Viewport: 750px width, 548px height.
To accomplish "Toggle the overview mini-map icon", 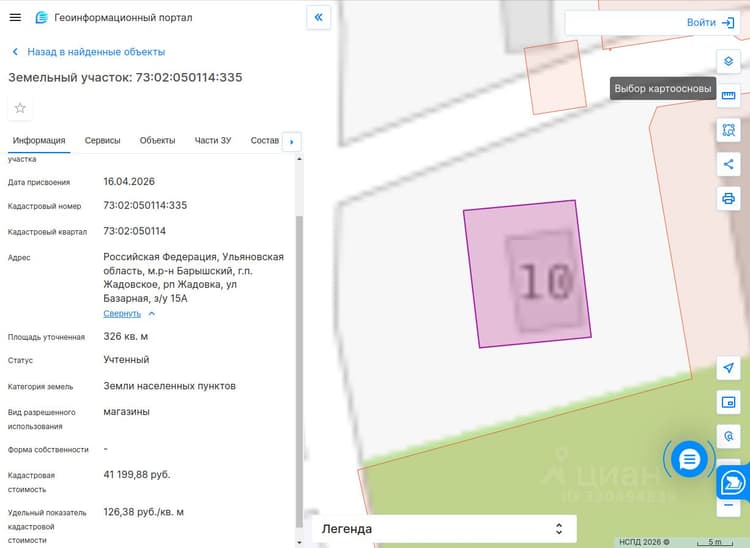I will click(728, 402).
